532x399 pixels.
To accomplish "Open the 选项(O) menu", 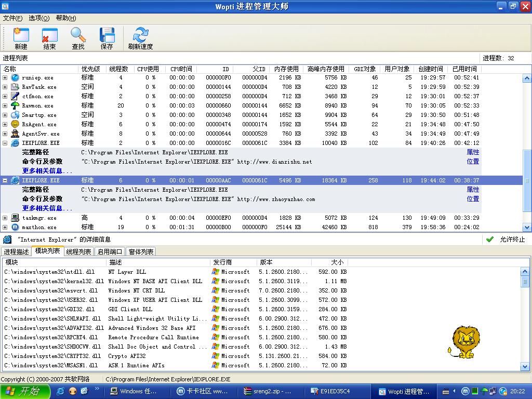I will tap(39, 18).
